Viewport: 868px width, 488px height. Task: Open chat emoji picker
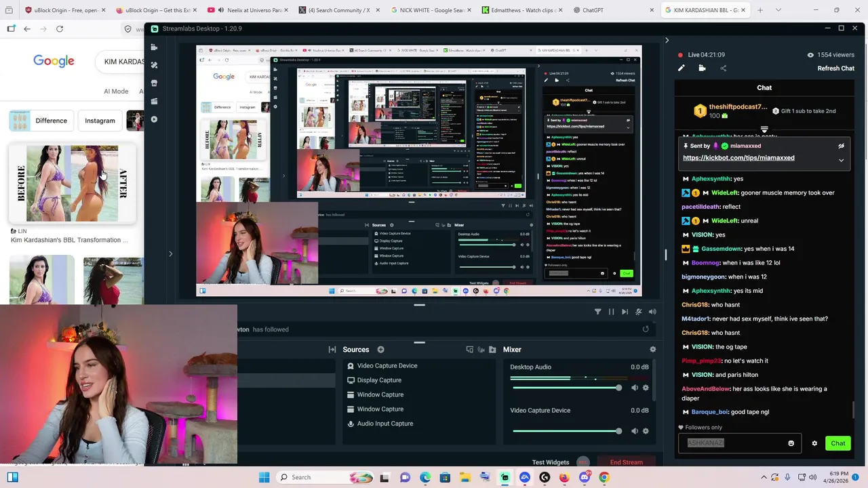(791, 443)
